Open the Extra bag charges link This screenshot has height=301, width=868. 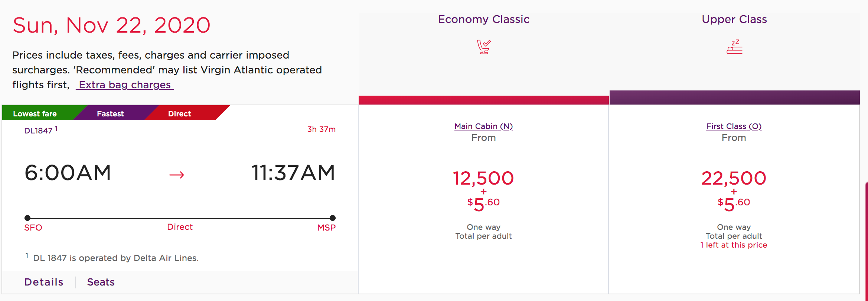(x=125, y=85)
